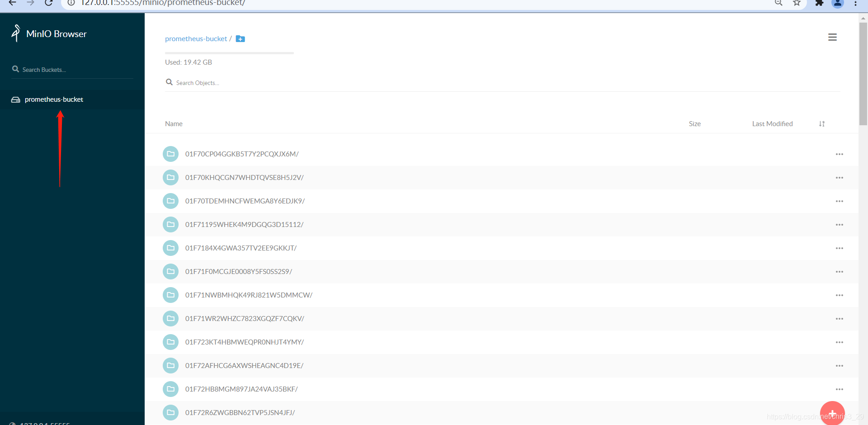
Task: Click folder icon of 01F71WR2WHZC7823XGQZF7CQKV
Action: click(x=170, y=319)
